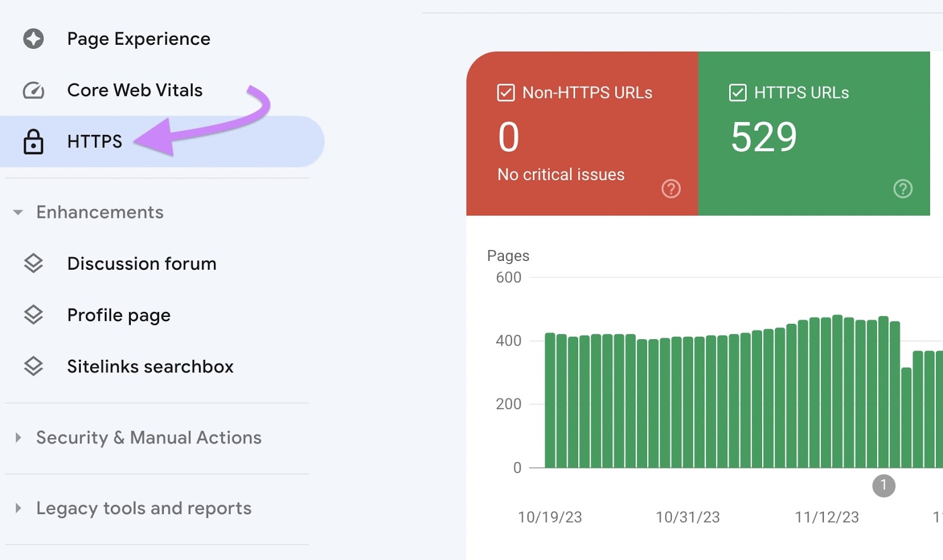The width and height of the screenshot is (943, 560).
Task: Open the HTTPS report from sidebar
Action: pyautogui.click(x=95, y=142)
